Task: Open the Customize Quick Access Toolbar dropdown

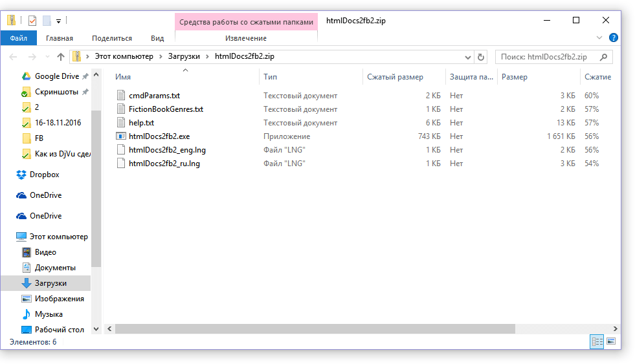Action: 59,21
